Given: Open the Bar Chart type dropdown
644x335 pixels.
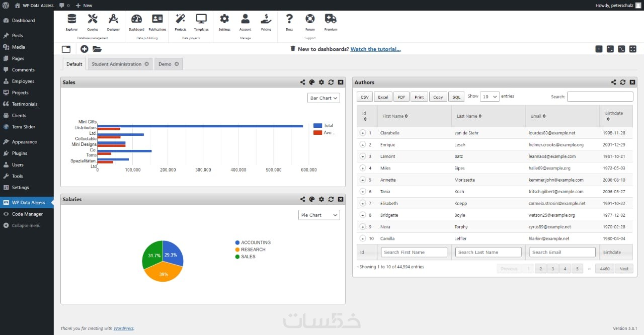Looking at the screenshot, I should pyautogui.click(x=324, y=98).
